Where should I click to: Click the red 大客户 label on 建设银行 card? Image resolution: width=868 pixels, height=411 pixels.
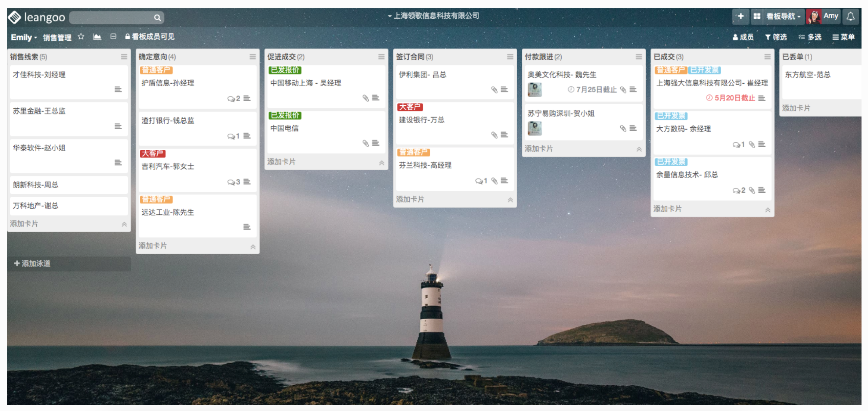click(x=410, y=107)
